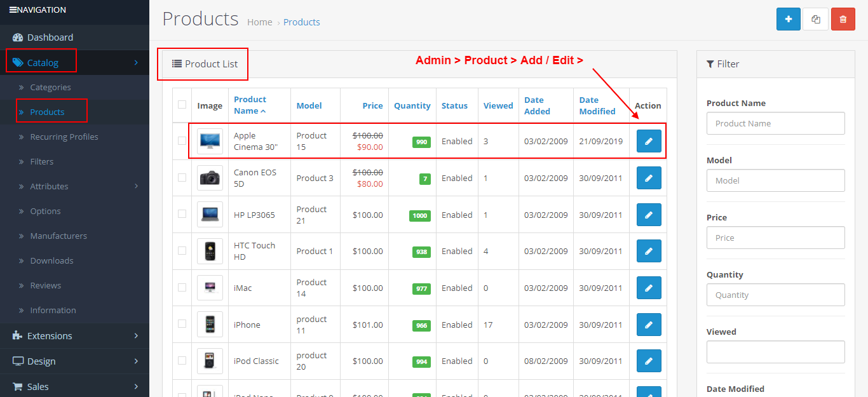Screen dimensions: 868x397
Task: Toggle the select-all checkbox in table header
Action: coord(182,104)
